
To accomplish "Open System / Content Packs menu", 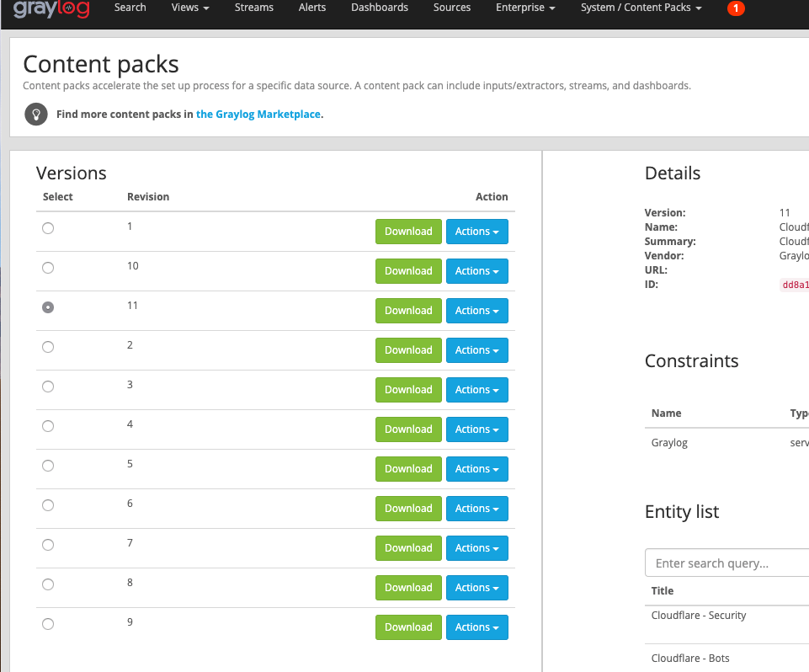I will tap(641, 8).
